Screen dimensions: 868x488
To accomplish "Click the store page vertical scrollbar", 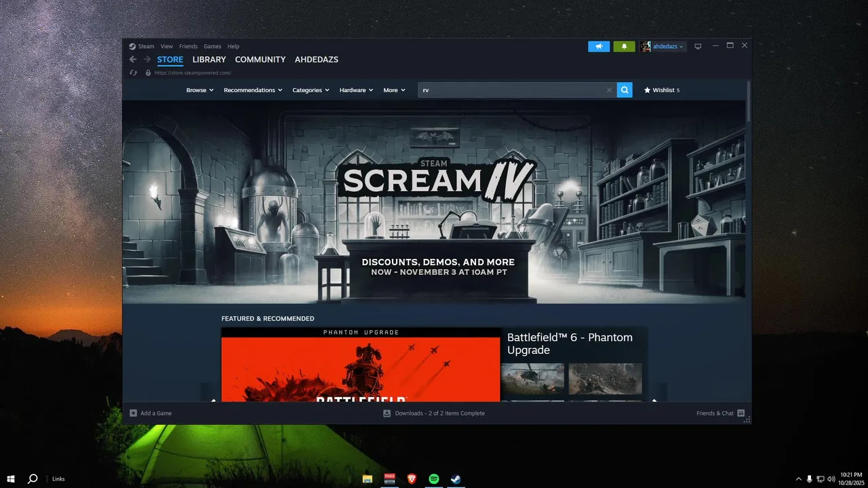I will [749, 102].
